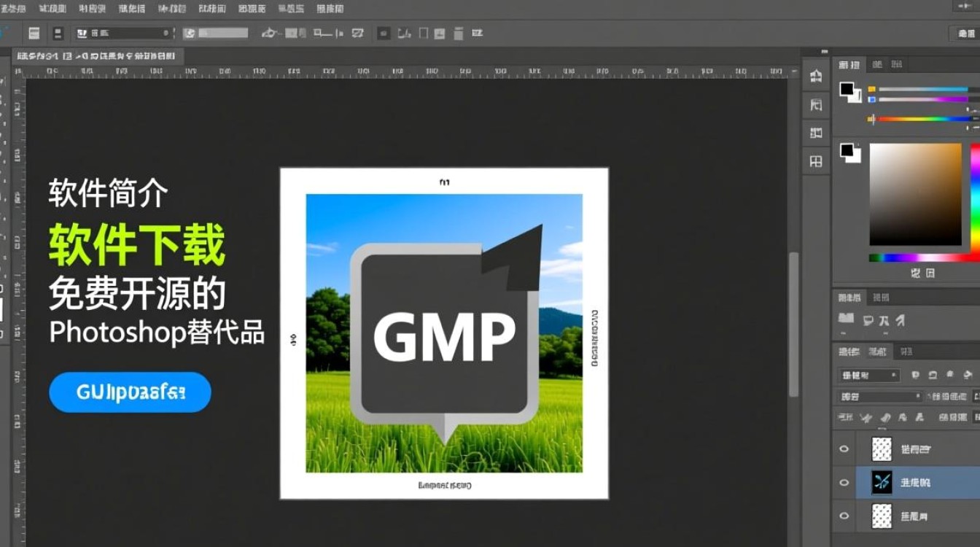The width and height of the screenshot is (980, 547).
Task: Click the lock transparency icon in the Layers panel
Action: (866, 418)
